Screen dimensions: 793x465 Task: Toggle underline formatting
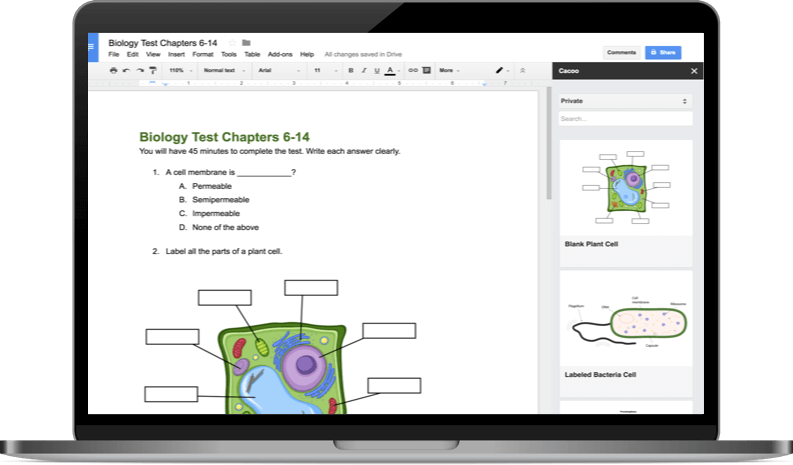[375, 71]
